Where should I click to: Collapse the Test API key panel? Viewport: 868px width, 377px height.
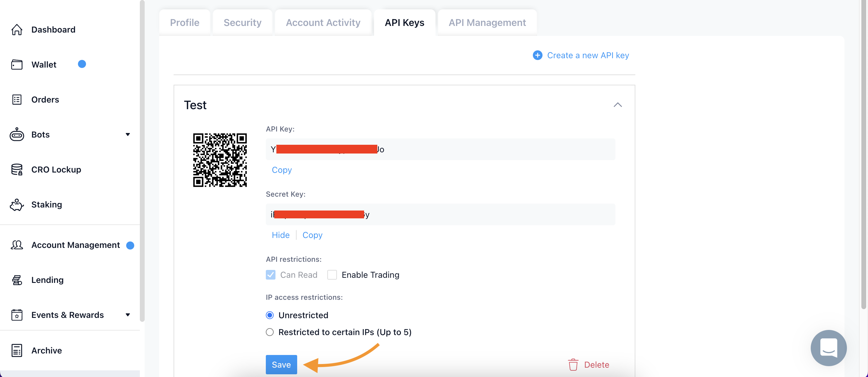[617, 105]
